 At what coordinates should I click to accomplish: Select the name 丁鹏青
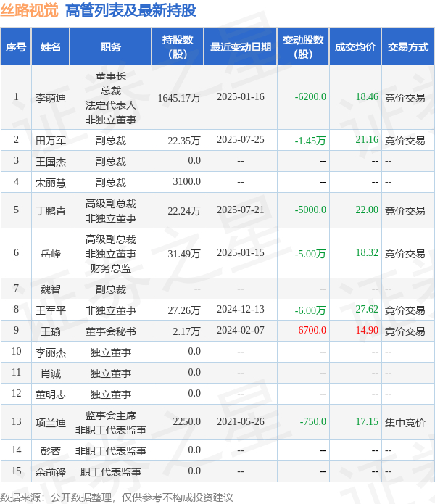point(51,211)
